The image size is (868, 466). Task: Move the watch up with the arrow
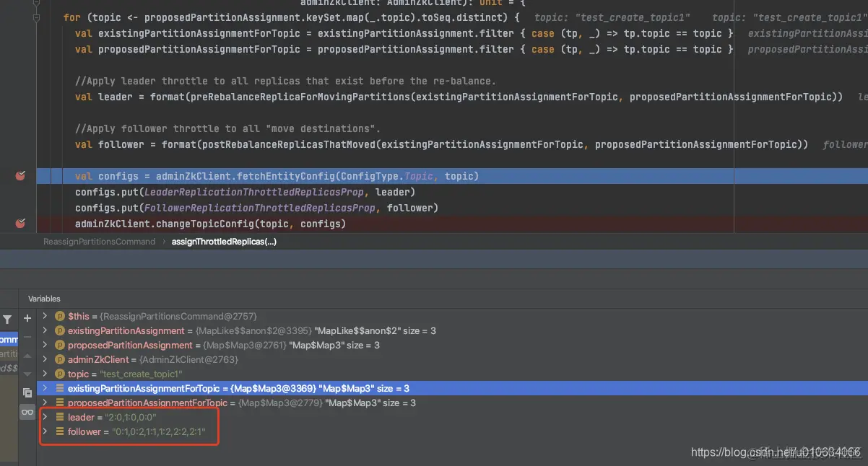coord(27,356)
